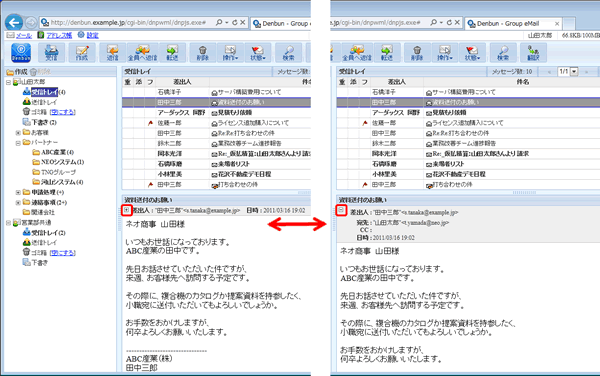Switch to Denbun - Group eMail tab in right window
This screenshot has height=376, width=600.
point(513,23)
